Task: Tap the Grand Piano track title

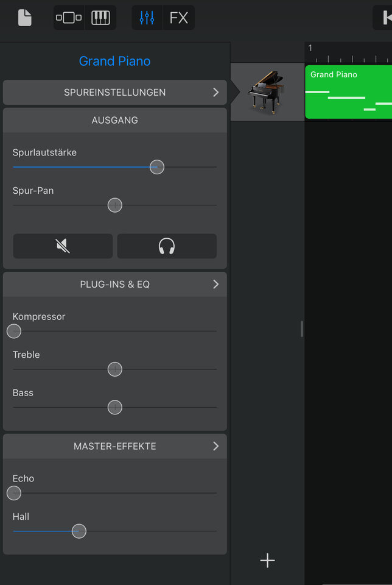Action: 114,61
